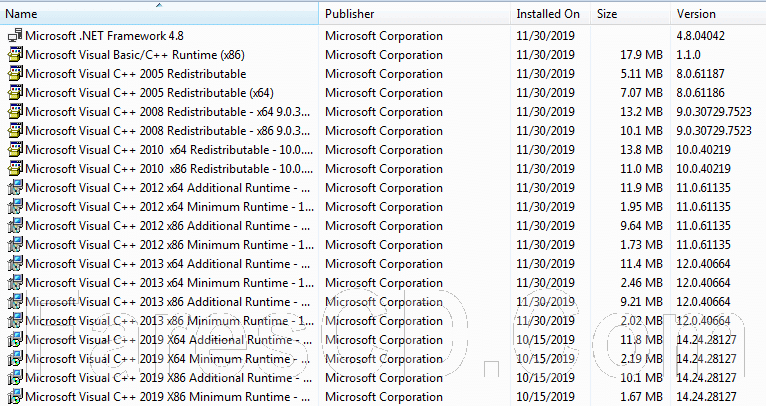Viewport: 766px width, 406px height.
Task: Click Visual C++ 2012 x64 Minimum Runtime icon
Action: (x=15, y=207)
